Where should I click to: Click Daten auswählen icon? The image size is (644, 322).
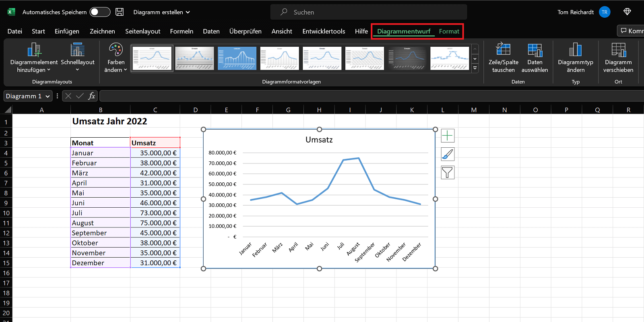click(x=535, y=50)
